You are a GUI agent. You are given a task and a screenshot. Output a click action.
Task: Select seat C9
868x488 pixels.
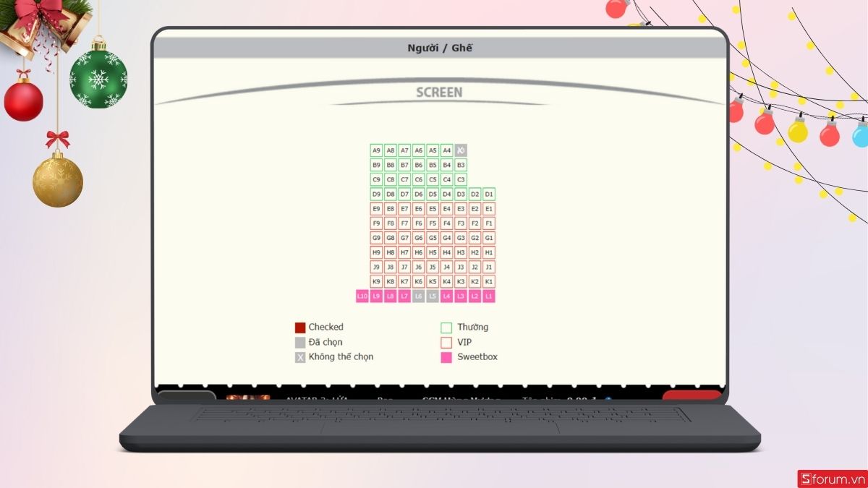coord(376,179)
